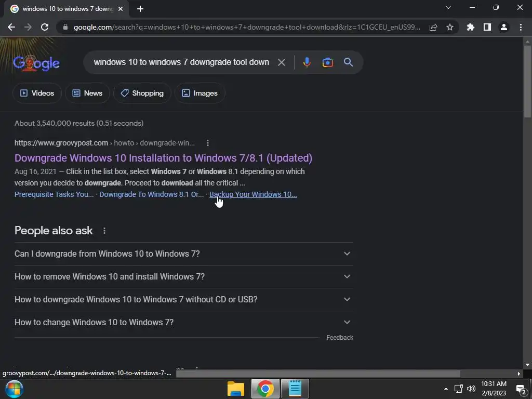
Task: Open taskbar clock showing 10:31 AM
Action: (x=494, y=389)
